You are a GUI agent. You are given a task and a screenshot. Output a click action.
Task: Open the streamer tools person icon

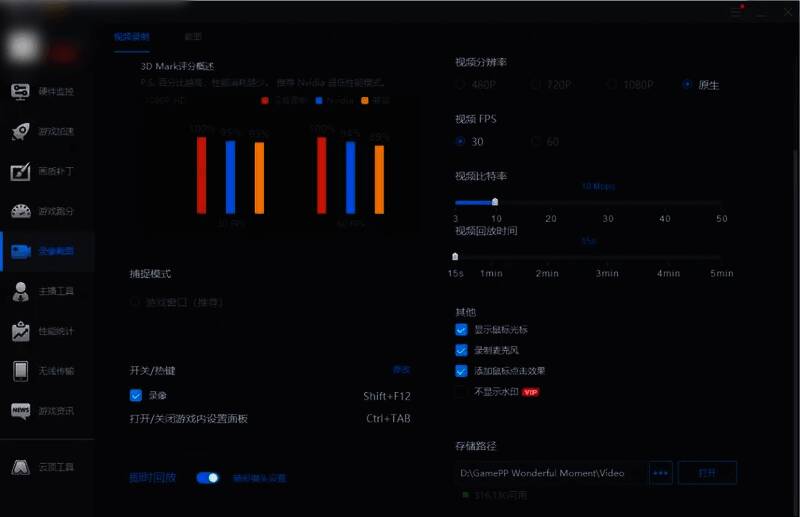pos(20,291)
